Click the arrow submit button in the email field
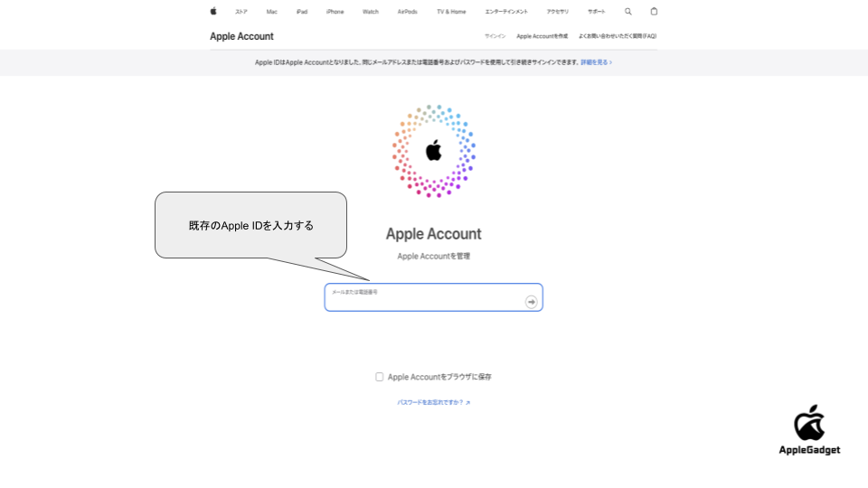This screenshot has height=488, width=868. (x=531, y=302)
